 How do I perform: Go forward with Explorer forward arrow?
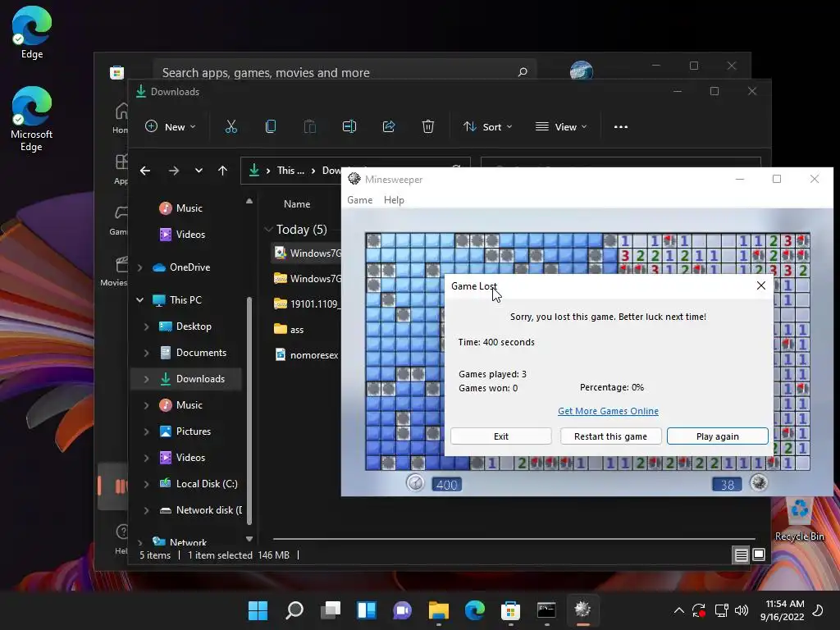pos(174,171)
